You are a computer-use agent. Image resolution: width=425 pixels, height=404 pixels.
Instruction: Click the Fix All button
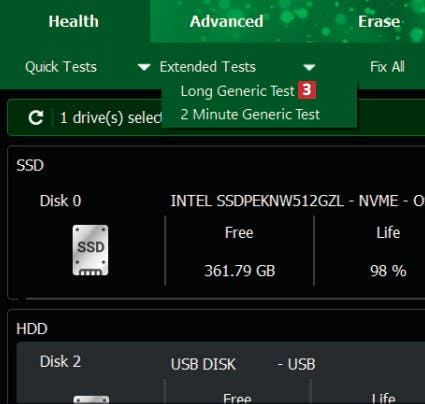pos(387,67)
